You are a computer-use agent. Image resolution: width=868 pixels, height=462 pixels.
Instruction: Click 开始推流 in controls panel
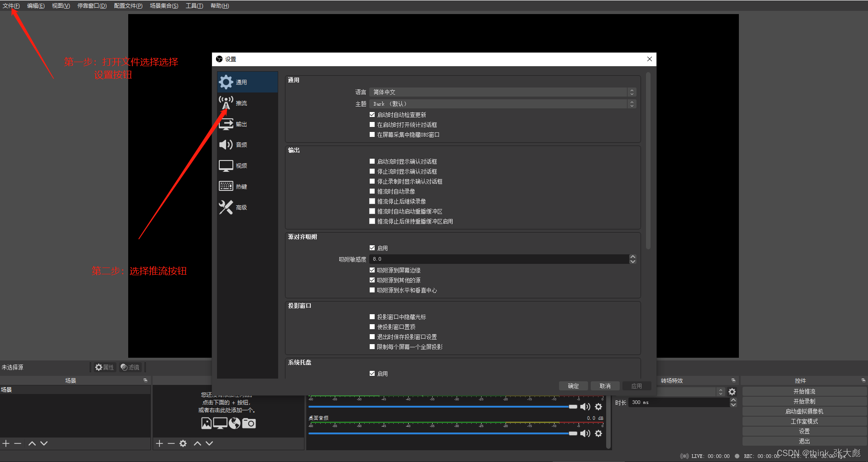(804, 391)
